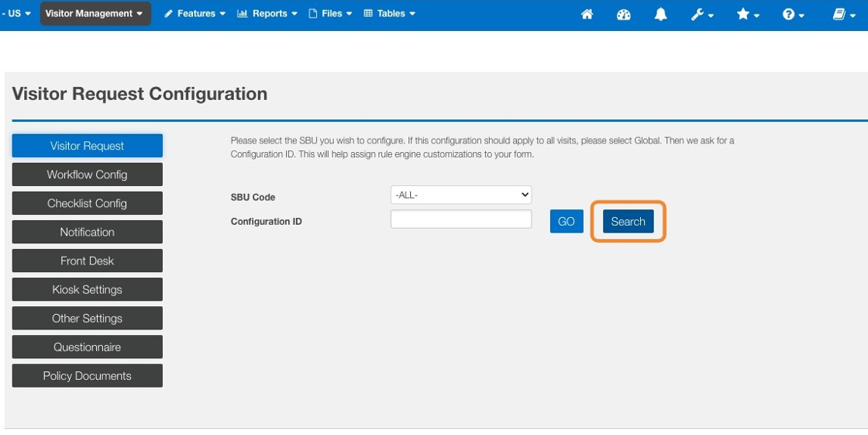Open the dashboard gauge icon
The height and width of the screenshot is (435, 868).
click(x=624, y=14)
